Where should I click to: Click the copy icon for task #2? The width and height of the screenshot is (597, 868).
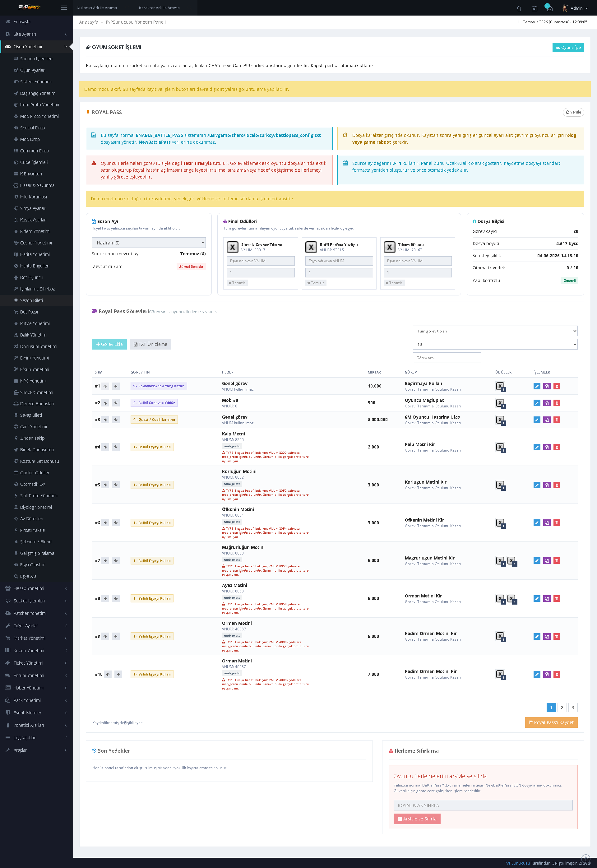point(547,403)
